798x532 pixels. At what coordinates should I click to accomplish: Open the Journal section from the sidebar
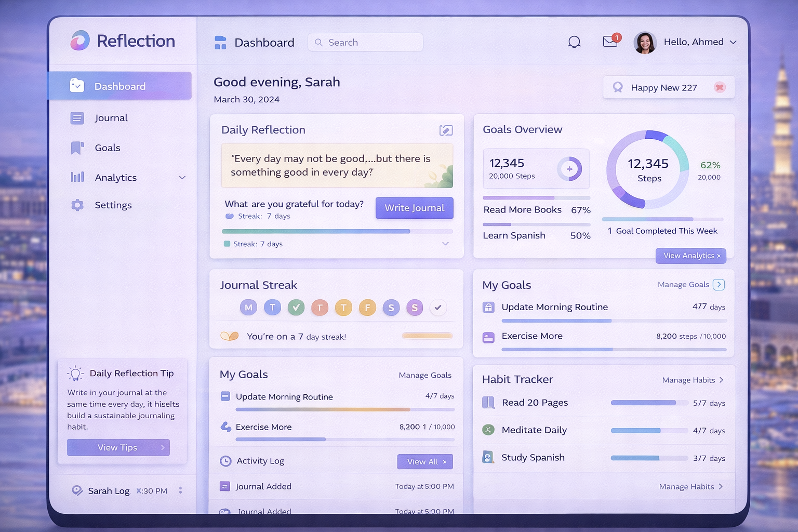pos(111,118)
